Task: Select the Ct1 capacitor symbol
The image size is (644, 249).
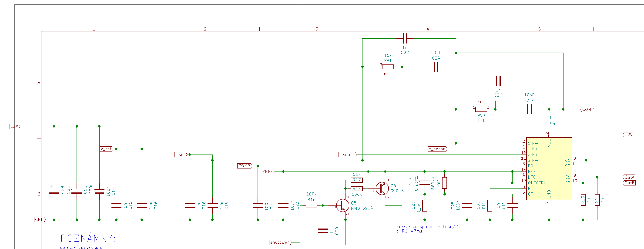Action: pos(512,205)
